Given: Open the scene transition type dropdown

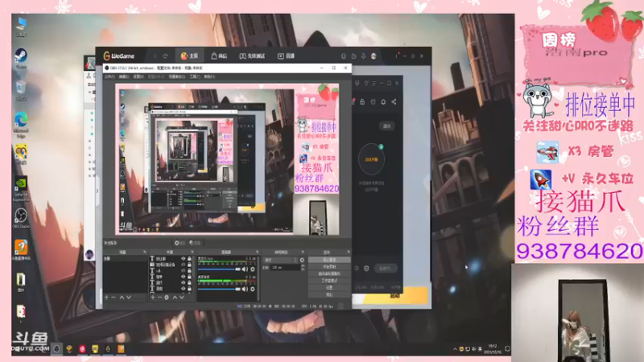Looking at the screenshot, I should coord(280,260).
